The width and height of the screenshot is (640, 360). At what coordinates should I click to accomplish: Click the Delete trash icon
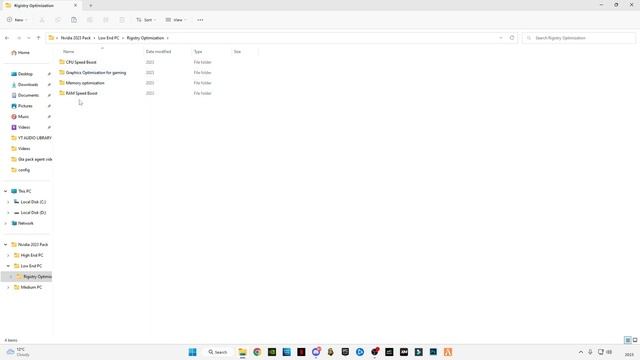click(122, 20)
